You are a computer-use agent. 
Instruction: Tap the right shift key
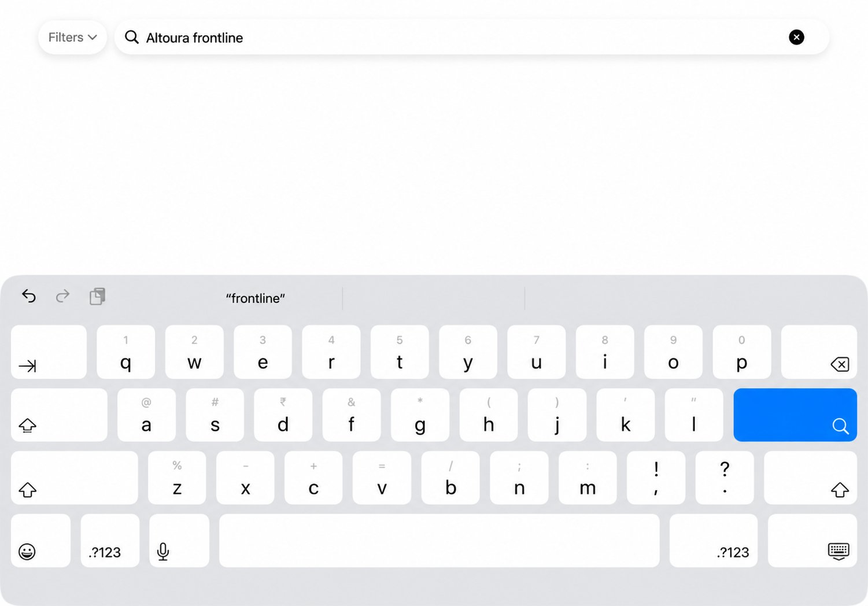(x=810, y=478)
